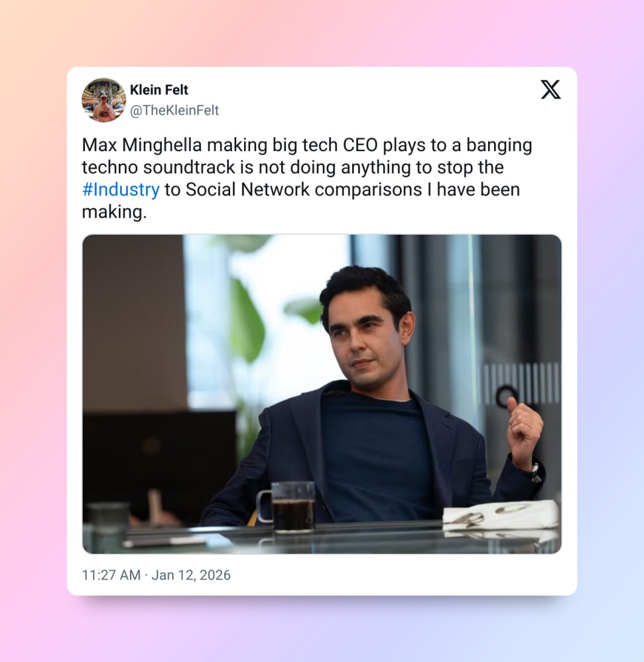Click the 11:27 AM timestamp

pyautogui.click(x=111, y=575)
